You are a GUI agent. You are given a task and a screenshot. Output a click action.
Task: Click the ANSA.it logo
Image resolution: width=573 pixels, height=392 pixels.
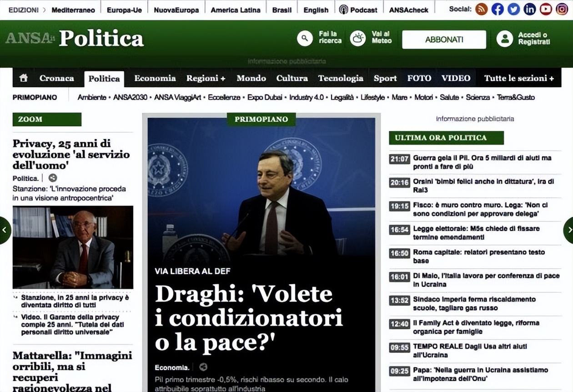point(30,39)
